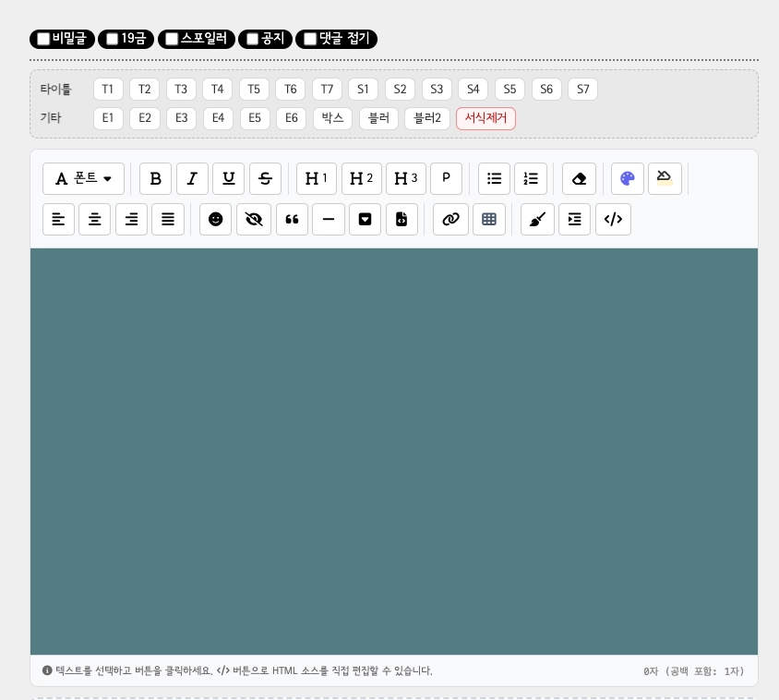
Task: Insert a hyperlink with the link icon
Action: point(450,219)
